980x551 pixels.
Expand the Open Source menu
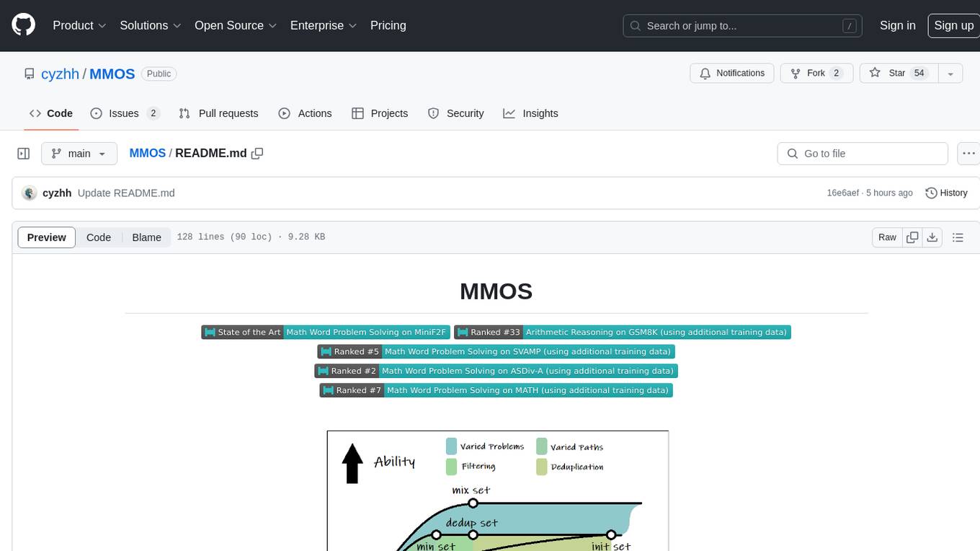click(236, 25)
